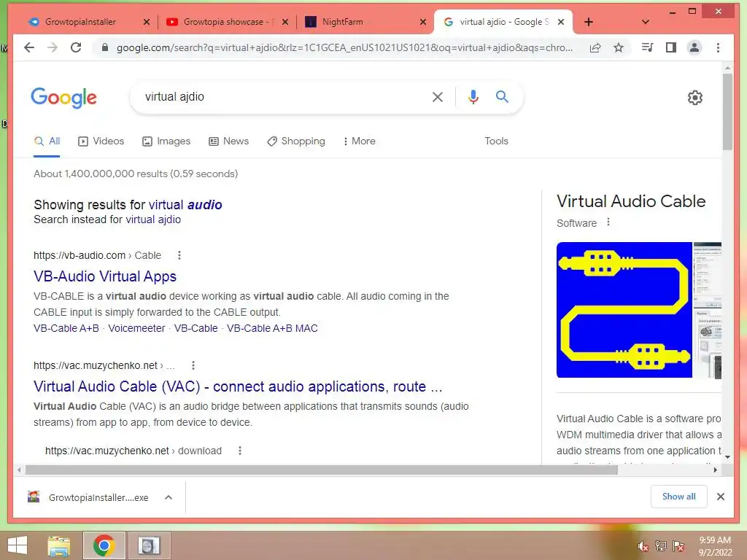This screenshot has width=747, height=560.
Task: Close the NightFarm tab
Action: pos(423,22)
